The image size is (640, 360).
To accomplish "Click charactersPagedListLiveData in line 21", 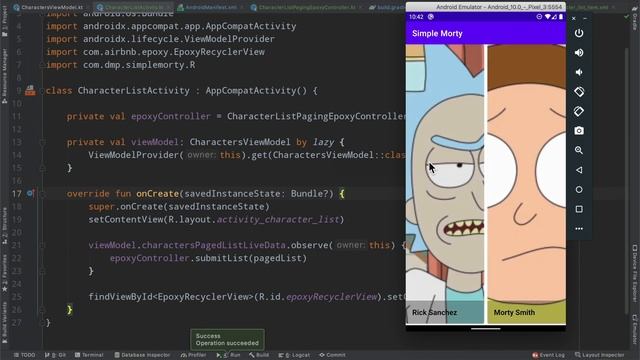I will [213, 245].
